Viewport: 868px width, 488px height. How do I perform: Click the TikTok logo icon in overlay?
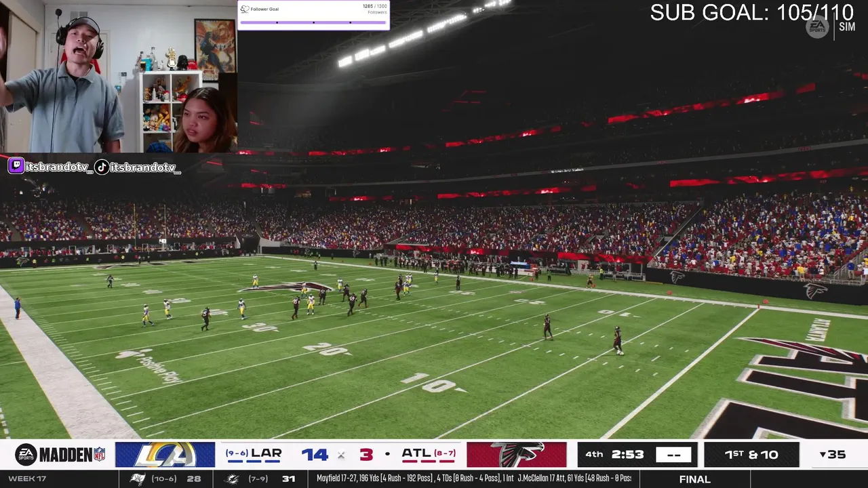coord(102,167)
